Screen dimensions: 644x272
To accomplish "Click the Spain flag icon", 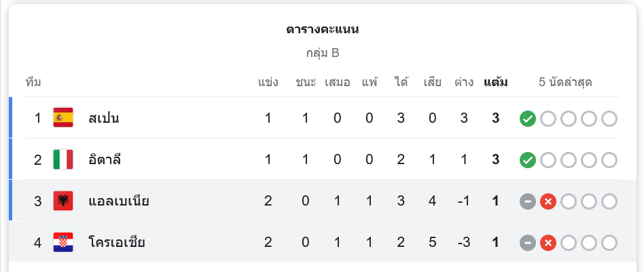I will (63, 118).
